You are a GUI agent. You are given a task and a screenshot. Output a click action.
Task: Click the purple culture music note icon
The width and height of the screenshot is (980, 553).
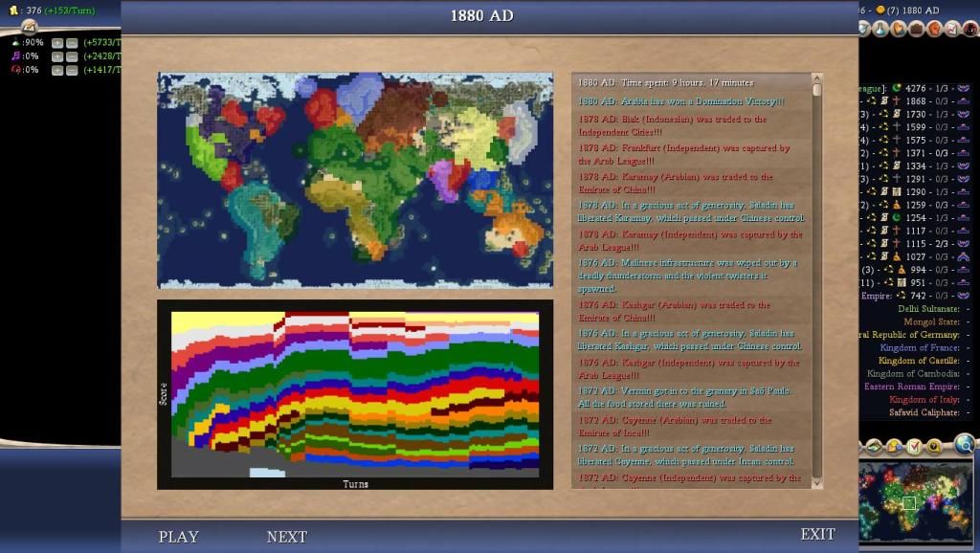15,56
